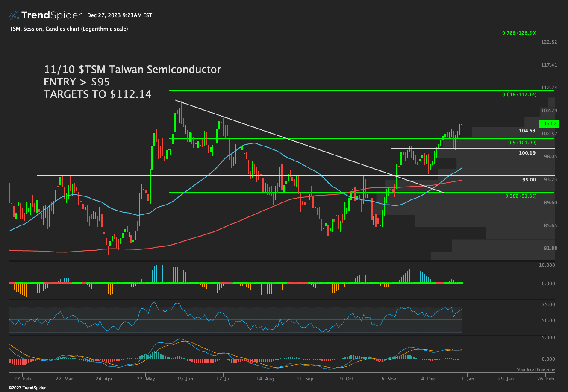
Task: Click the 0.786 (126.59) Fibonacci label
Action: (x=518, y=33)
